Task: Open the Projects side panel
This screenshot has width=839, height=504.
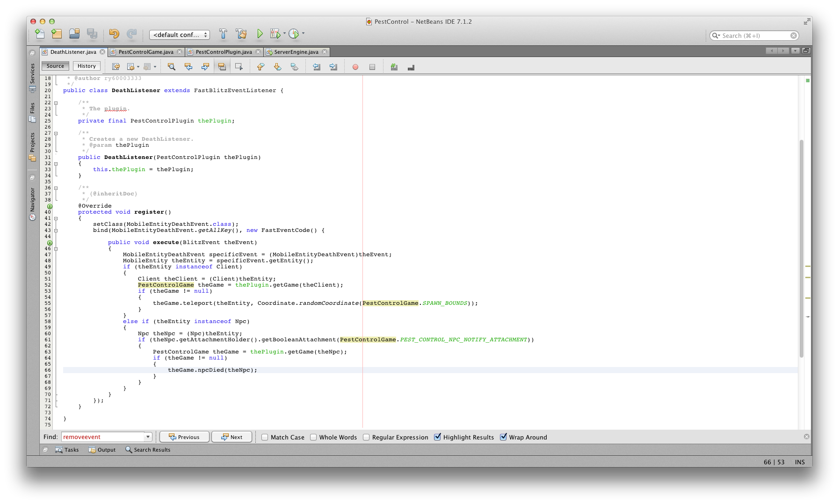Action: pyautogui.click(x=32, y=147)
